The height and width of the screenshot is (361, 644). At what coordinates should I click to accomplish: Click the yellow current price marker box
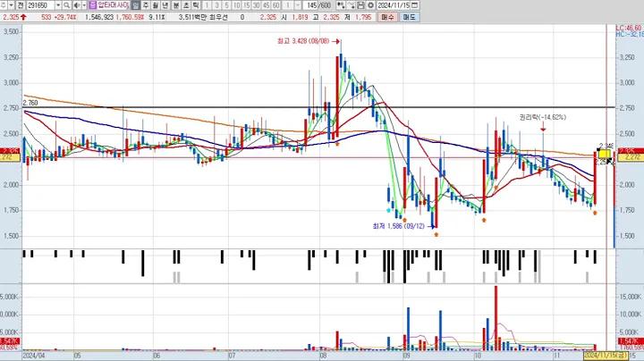(604, 155)
